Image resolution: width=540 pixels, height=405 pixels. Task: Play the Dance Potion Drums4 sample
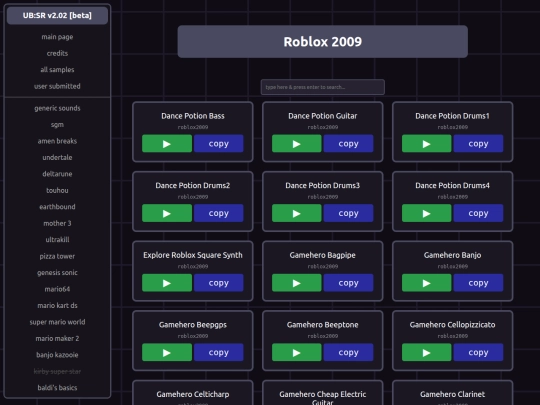(x=426, y=213)
